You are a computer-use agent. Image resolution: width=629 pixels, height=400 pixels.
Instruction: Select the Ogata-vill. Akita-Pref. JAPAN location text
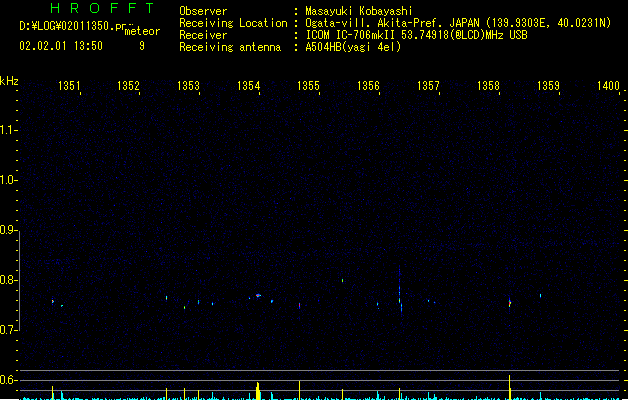pos(458,23)
